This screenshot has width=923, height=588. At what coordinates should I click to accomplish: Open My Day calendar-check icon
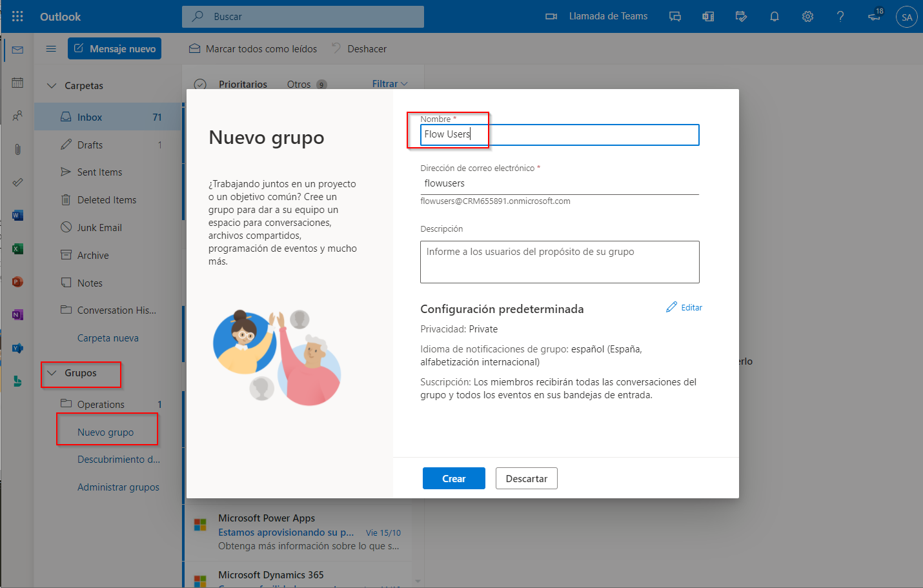741,16
